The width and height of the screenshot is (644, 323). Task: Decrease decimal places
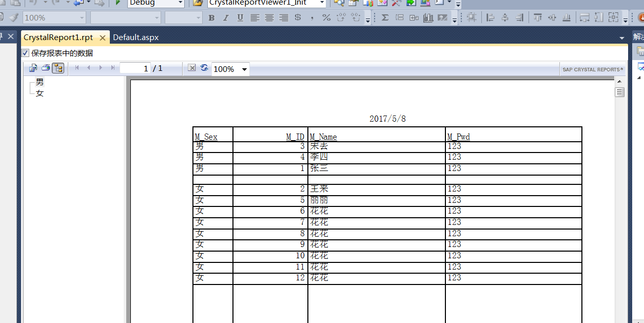click(355, 18)
